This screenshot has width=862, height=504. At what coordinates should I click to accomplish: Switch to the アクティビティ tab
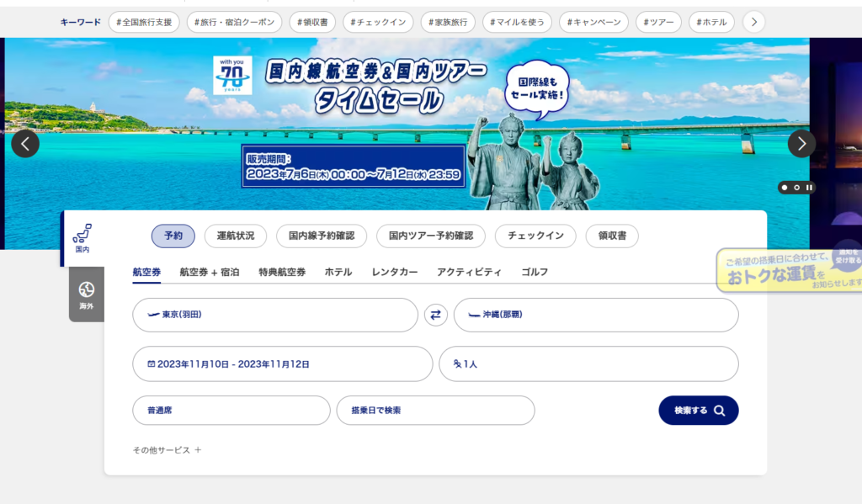(470, 272)
